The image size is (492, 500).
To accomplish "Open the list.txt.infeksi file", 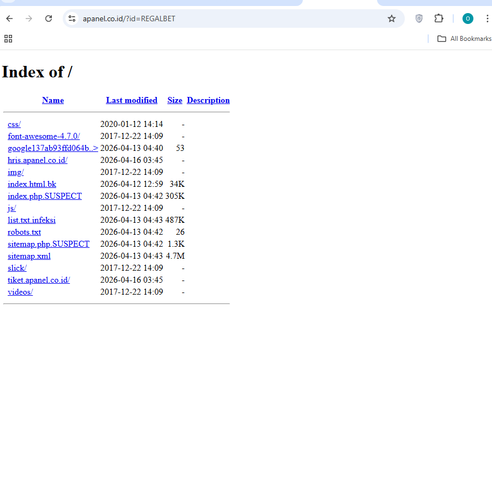I will (x=32, y=220).
